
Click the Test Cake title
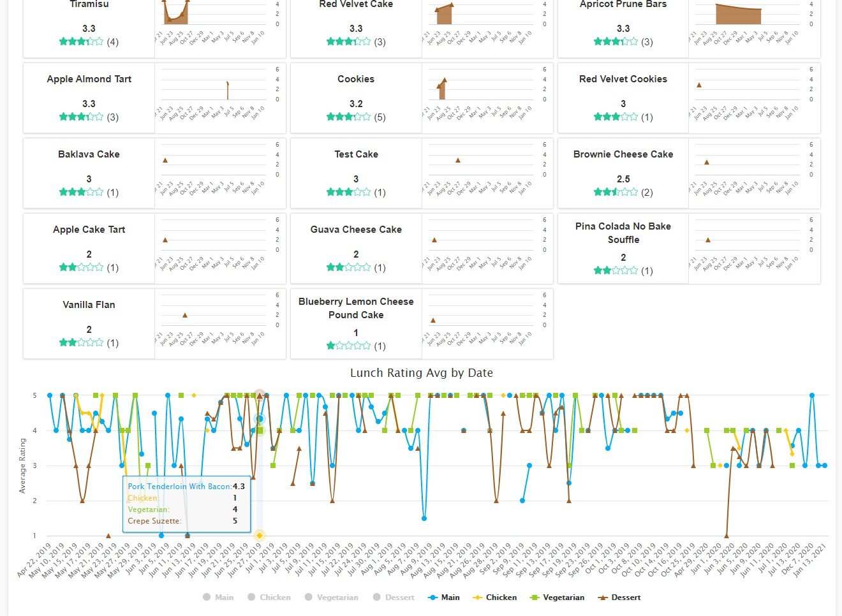click(x=356, y=154)
